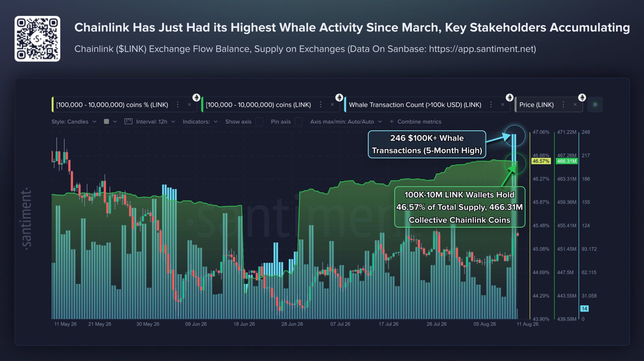Click the 11 Aug 26 date label

(x=528, y=324)
